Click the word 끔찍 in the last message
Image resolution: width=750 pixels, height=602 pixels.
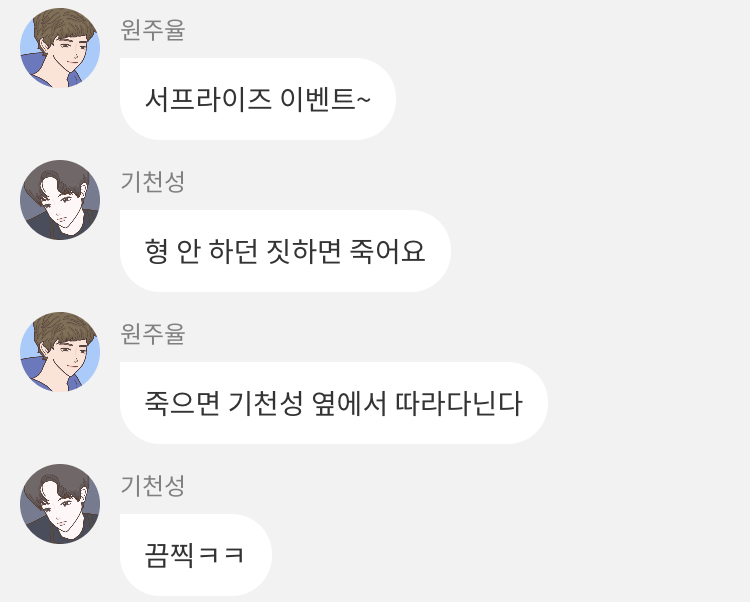[x=169, y=556]
